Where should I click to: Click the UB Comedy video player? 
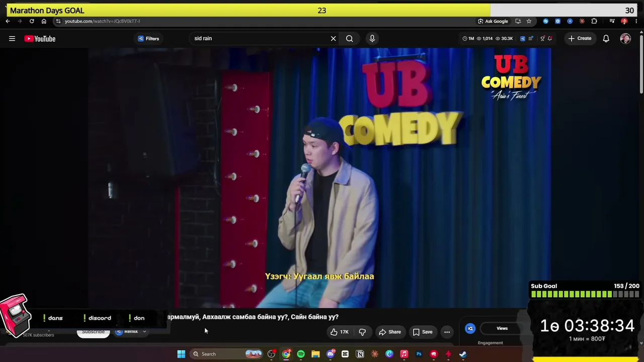tap(319, 177)
